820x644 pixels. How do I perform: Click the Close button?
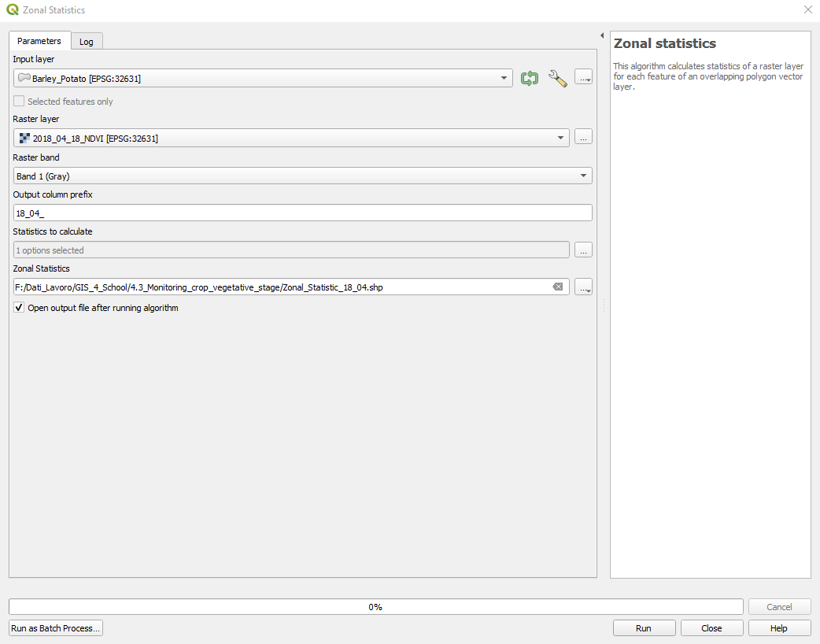coord(711,628)
